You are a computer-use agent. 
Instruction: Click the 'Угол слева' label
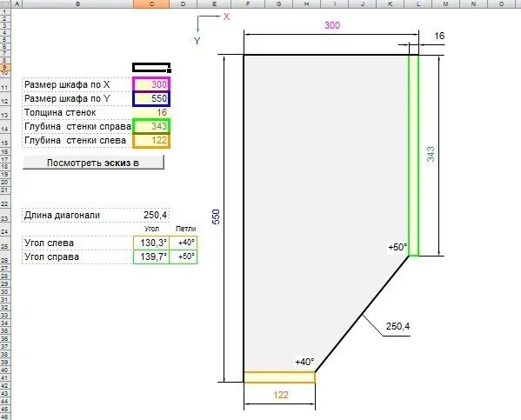(x=49, y=243)
